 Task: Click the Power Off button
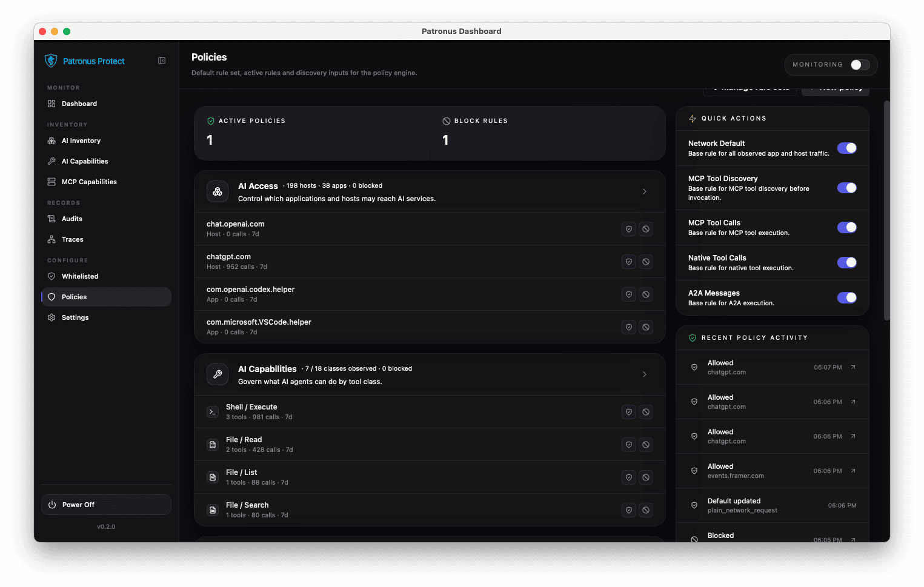point(106,505)
